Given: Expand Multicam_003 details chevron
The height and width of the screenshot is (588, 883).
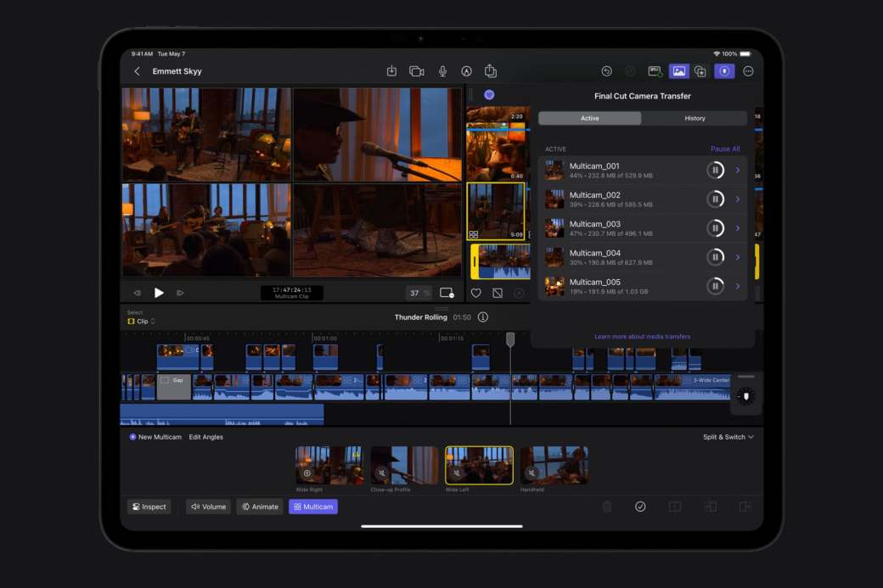Looking at the screenshot, I should coord(738,228).
